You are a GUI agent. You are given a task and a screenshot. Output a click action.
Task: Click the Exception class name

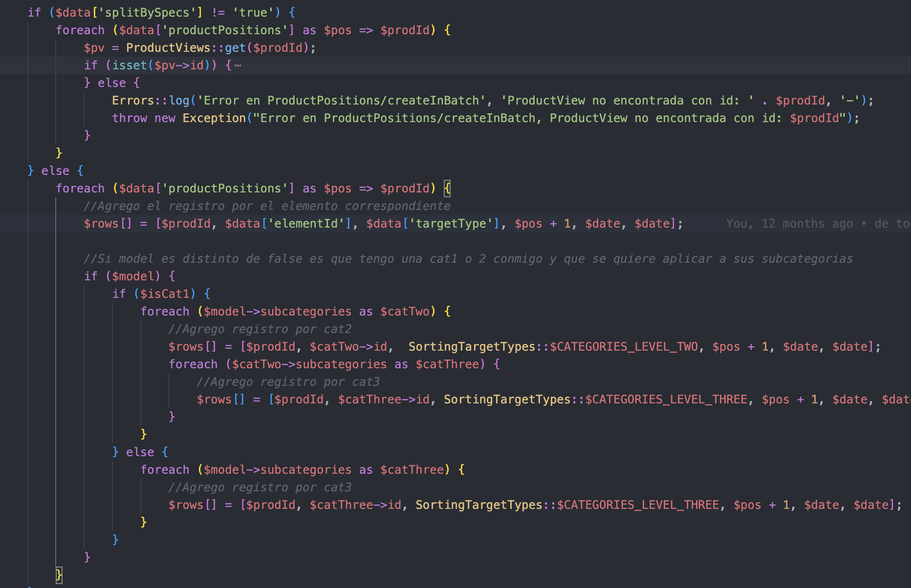click(x=214, y=118)
